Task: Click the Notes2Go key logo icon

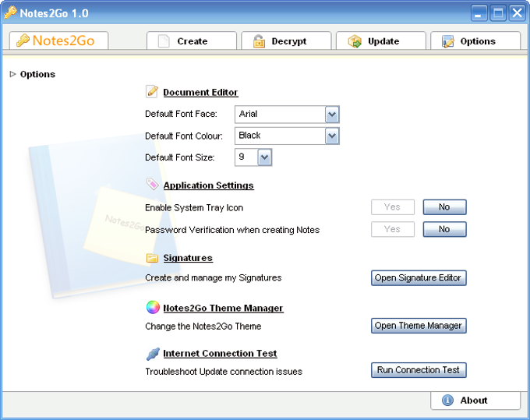Action: coord(23,41)
